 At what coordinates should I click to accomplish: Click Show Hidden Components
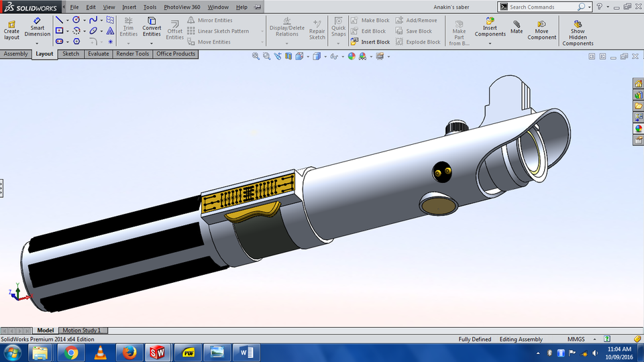click(x=578, y=32)
